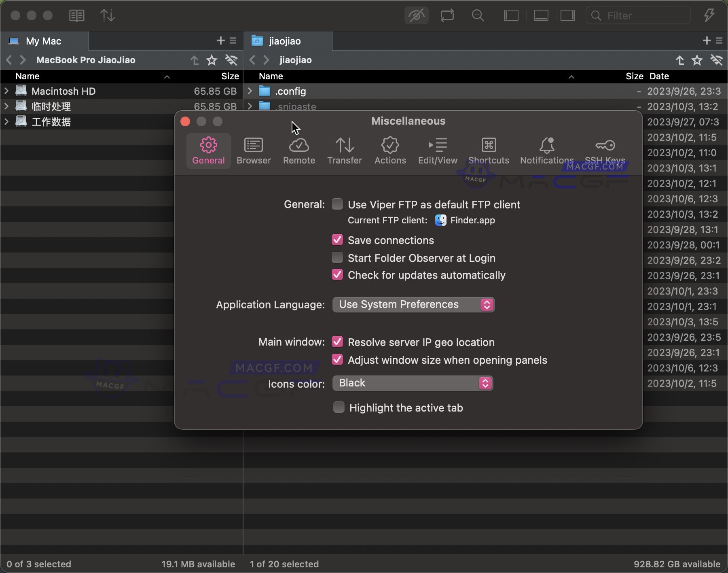
Task: Select the Browser preferences tab
Action: [253, 151]
